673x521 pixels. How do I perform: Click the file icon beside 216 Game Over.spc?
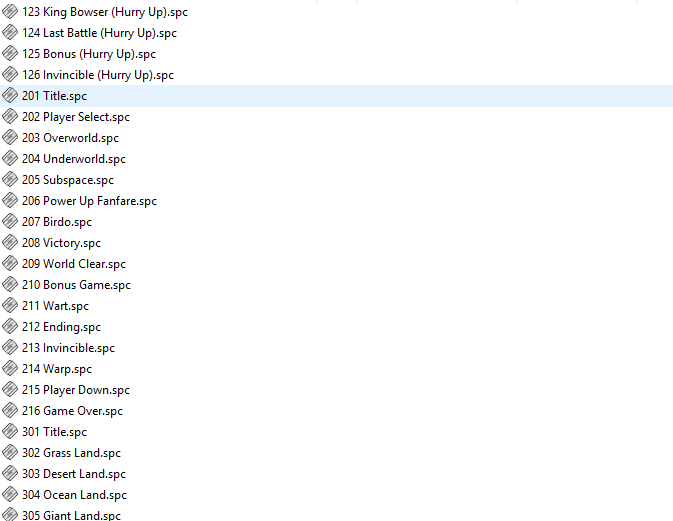point(10,411)
